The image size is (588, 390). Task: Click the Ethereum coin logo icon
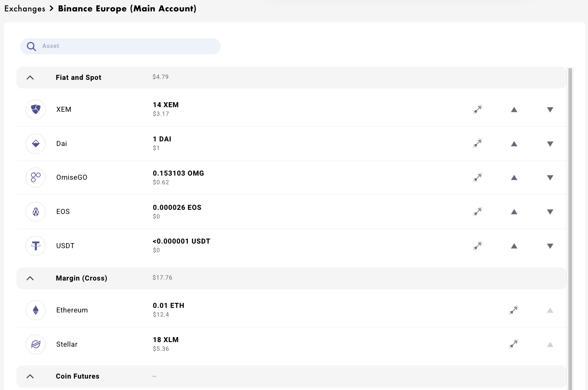36,310
